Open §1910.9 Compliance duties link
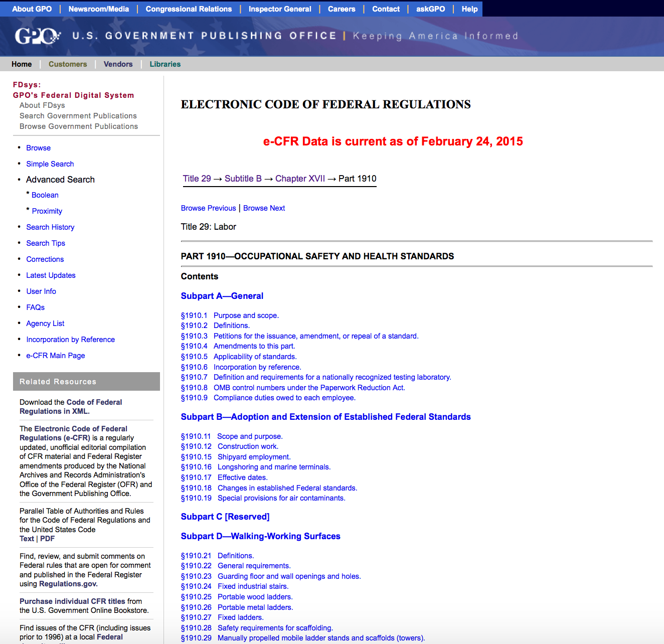 click(268, 398)
